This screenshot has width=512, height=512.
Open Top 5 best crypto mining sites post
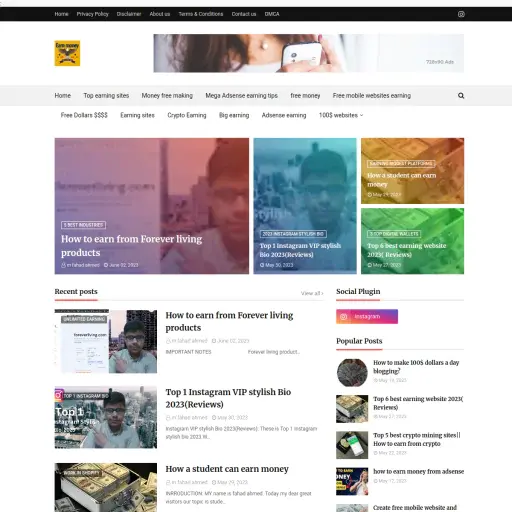click(417, 439)
